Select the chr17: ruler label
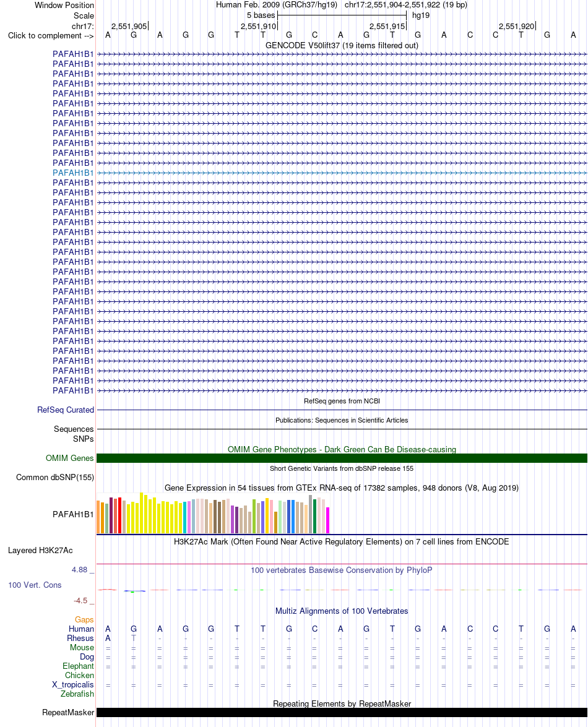 pos(82,27)
